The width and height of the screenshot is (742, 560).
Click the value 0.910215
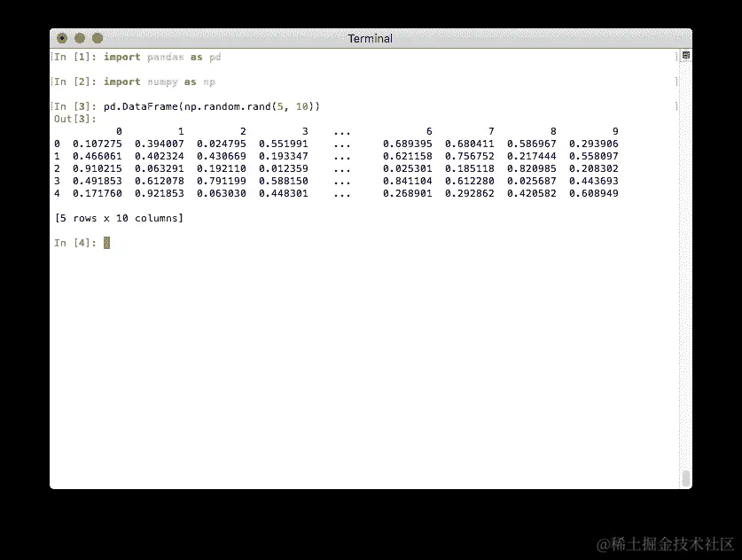97,168
